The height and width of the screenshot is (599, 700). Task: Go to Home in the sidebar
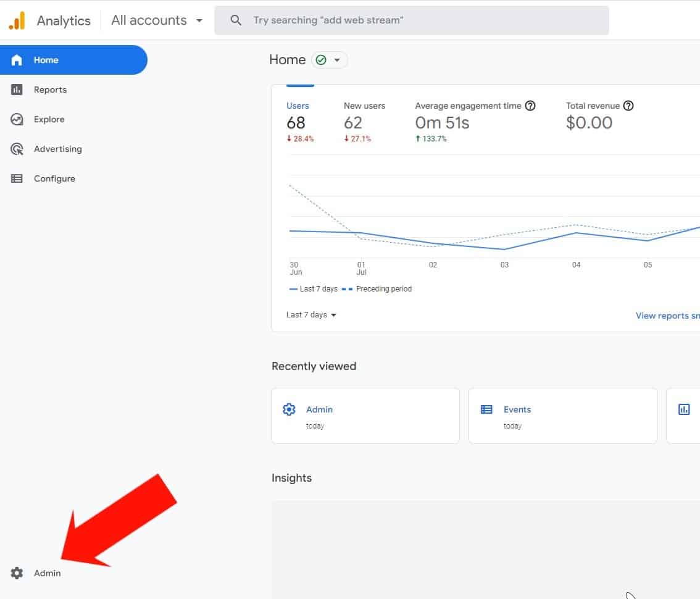(x=73, y=60)
